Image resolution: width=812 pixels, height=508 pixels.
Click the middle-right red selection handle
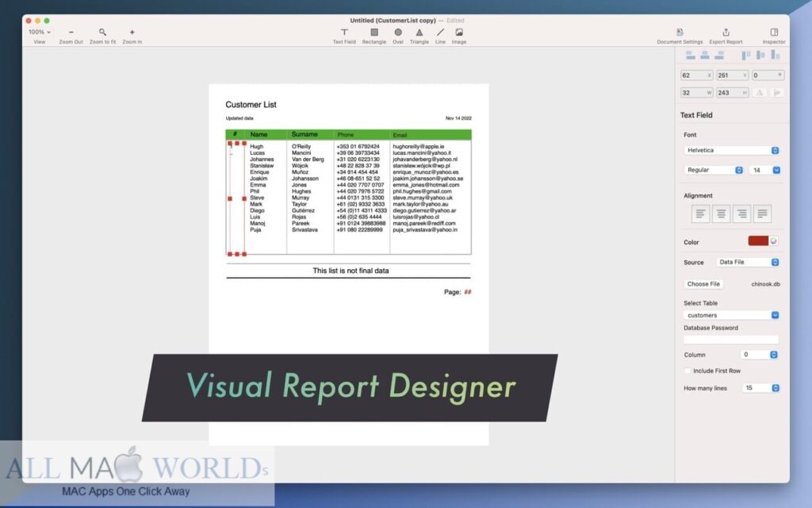(244, 198)
